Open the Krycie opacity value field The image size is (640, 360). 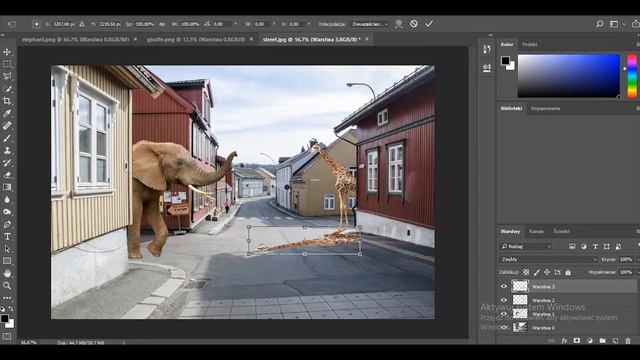pos(625,259)
